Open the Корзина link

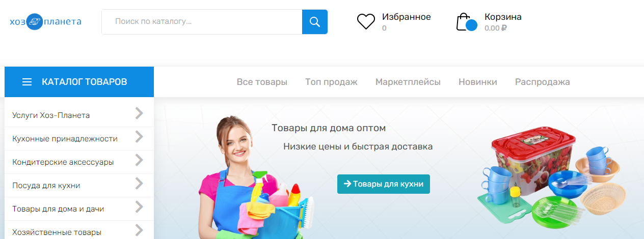point(503,17)
